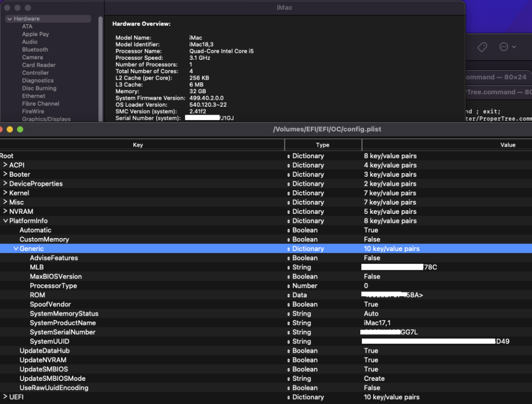Click the Type column header
532x404 pixels.
(x=323, y=145)
